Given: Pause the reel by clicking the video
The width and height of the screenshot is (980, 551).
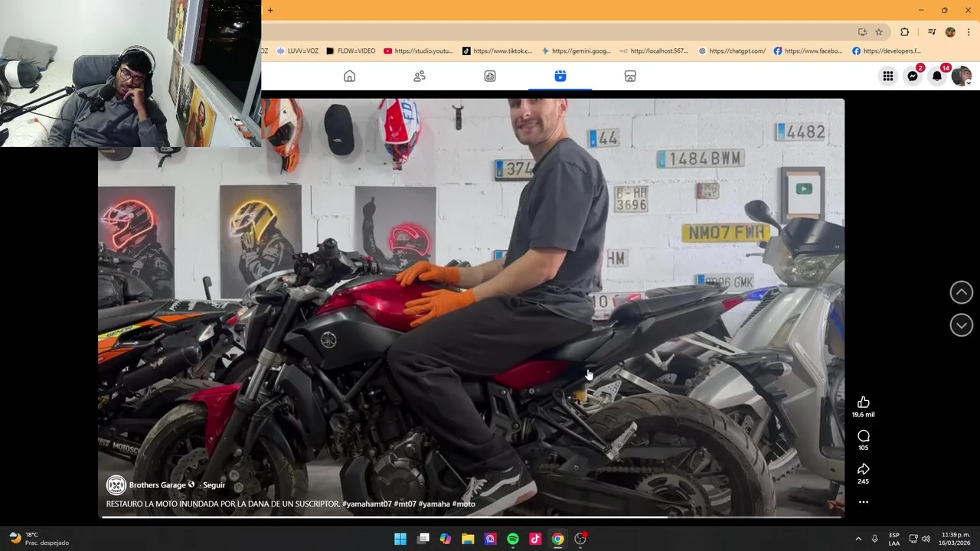Looking at the screenshot, I should 471,306.
